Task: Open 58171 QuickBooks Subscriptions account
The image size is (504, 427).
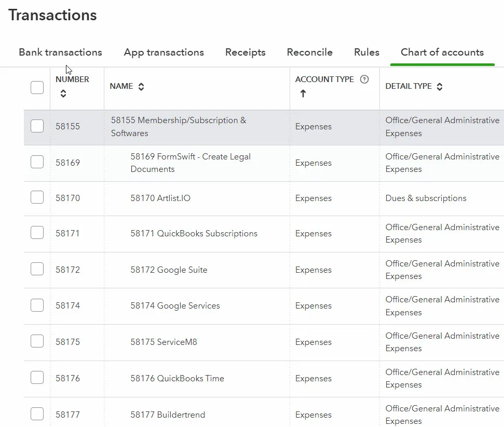Action: (194, 234)
